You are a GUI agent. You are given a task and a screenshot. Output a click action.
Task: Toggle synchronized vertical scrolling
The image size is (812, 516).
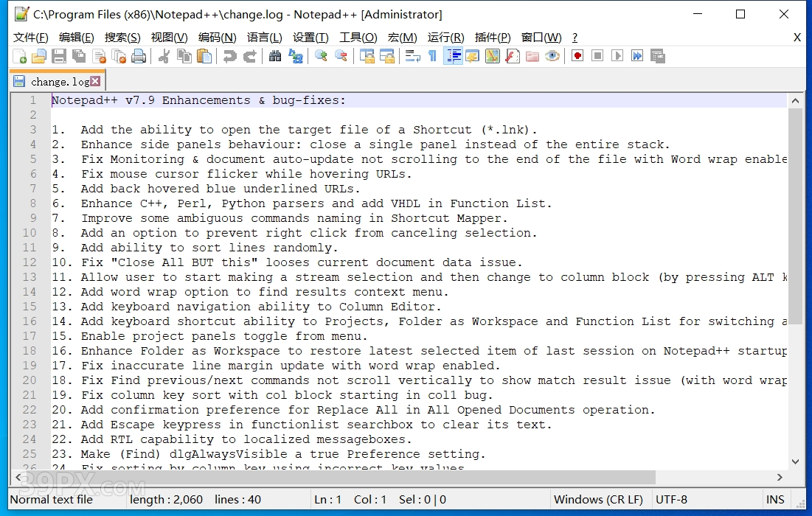(x=367, y=56)
